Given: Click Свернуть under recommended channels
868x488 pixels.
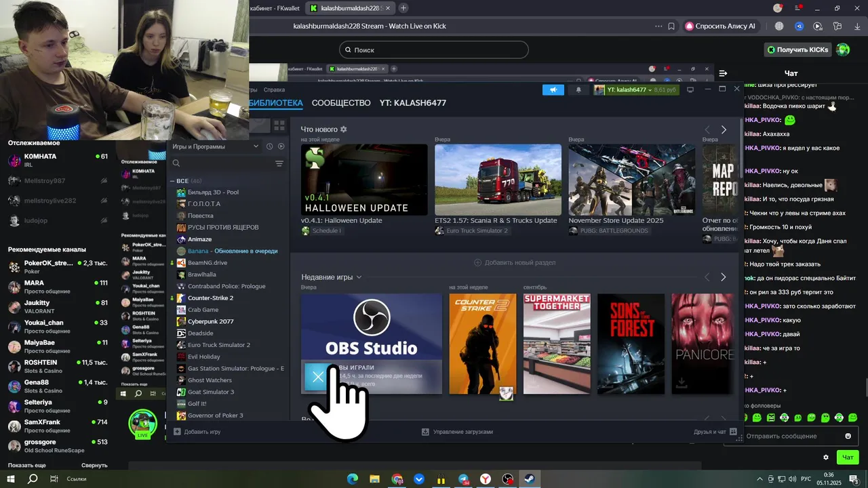Looking at the screenshot, I should pyautogui.click(x=94, y=466).
